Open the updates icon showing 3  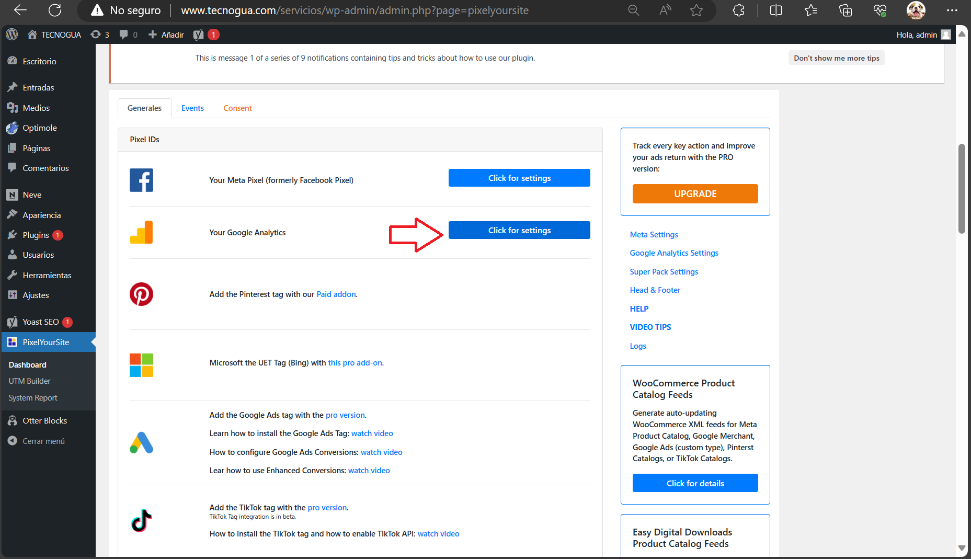point(100,35)
